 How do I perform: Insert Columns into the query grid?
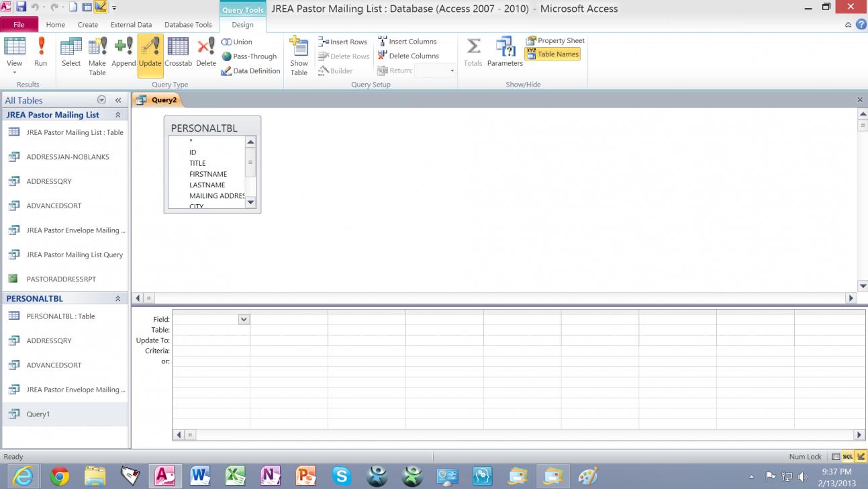(x=407, y=42)
